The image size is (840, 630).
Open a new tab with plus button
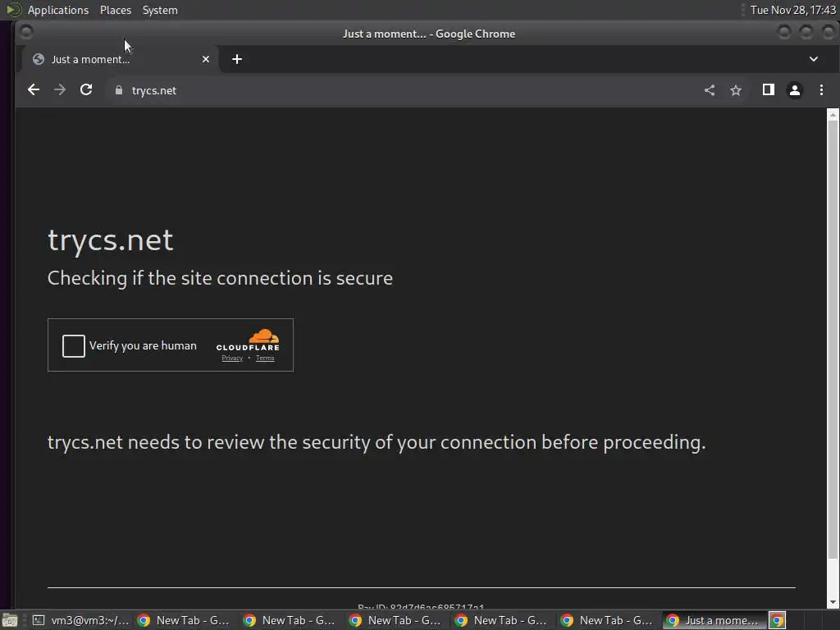point(237,59)
